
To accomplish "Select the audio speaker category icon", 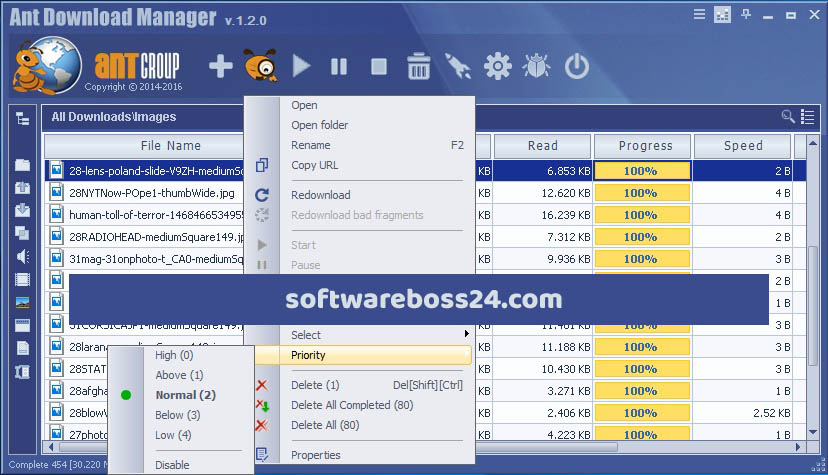I will coord(22,256).
